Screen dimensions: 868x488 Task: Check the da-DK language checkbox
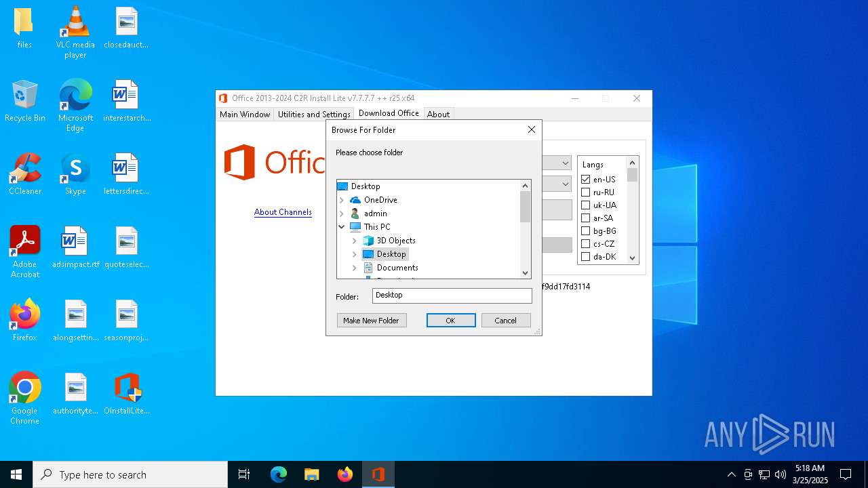coord(586,256)
